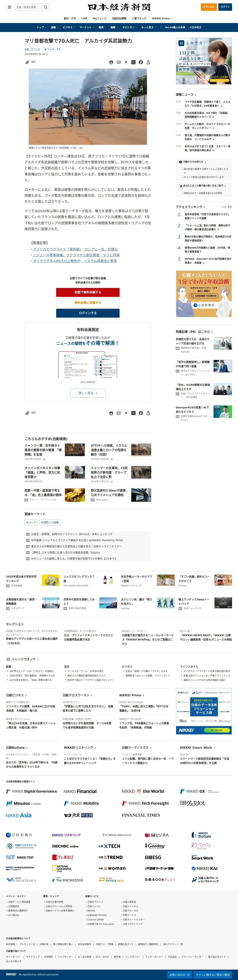
Task: Open the Myニュース header menu item
Action: click(x=100, y=18)
